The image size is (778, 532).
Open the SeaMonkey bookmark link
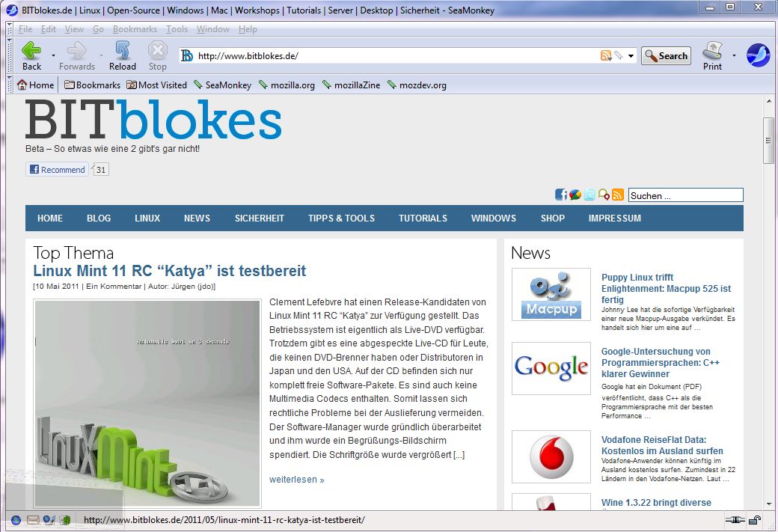tap(222, 85)
